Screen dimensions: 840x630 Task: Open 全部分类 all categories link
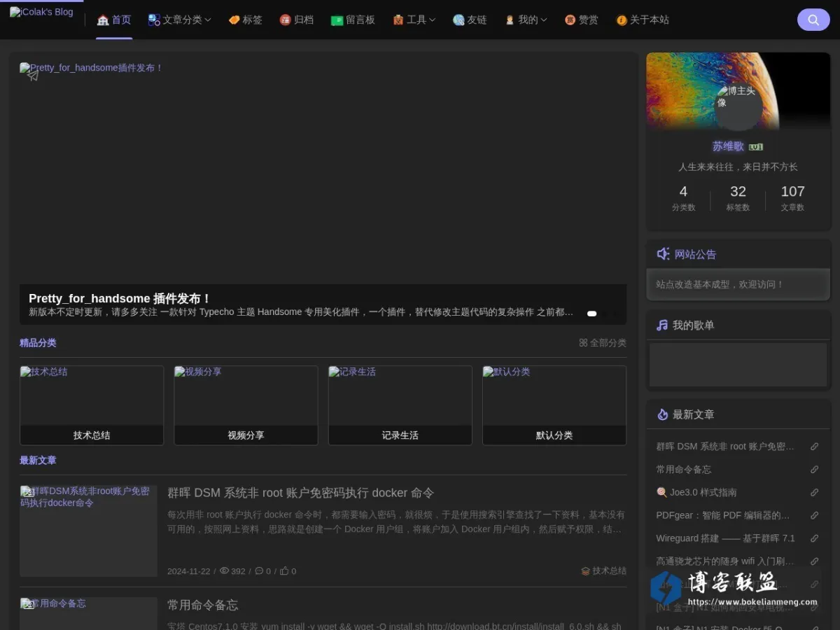(x=603, y=343)
